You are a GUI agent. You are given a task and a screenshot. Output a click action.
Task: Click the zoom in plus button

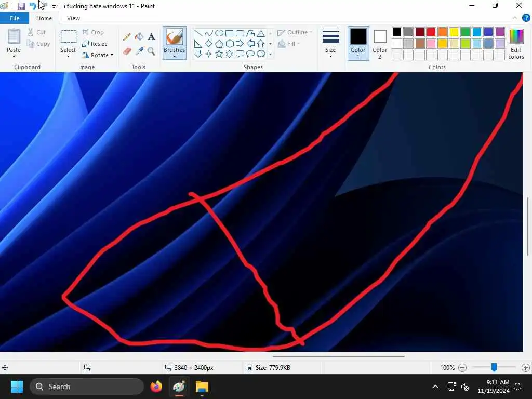click(526, 367)
